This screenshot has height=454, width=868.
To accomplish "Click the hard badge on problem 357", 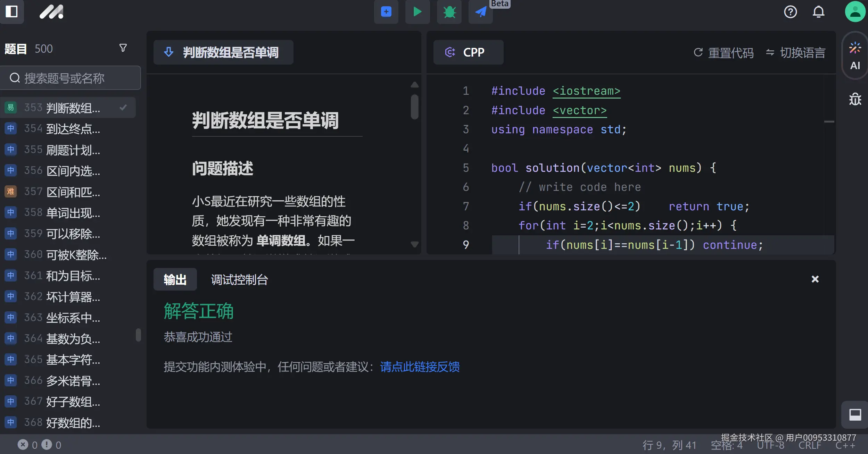I will tap(11, 192).
